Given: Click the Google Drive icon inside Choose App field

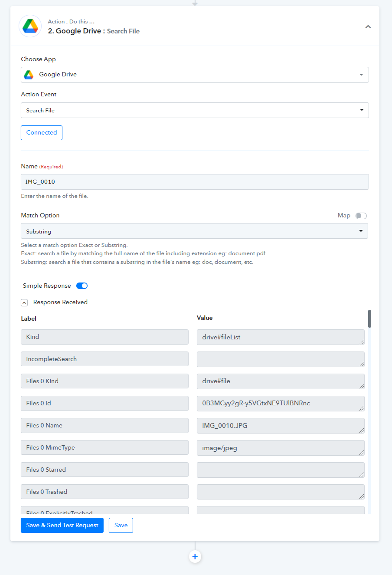Looking at the screenshot, I should 29,75.
